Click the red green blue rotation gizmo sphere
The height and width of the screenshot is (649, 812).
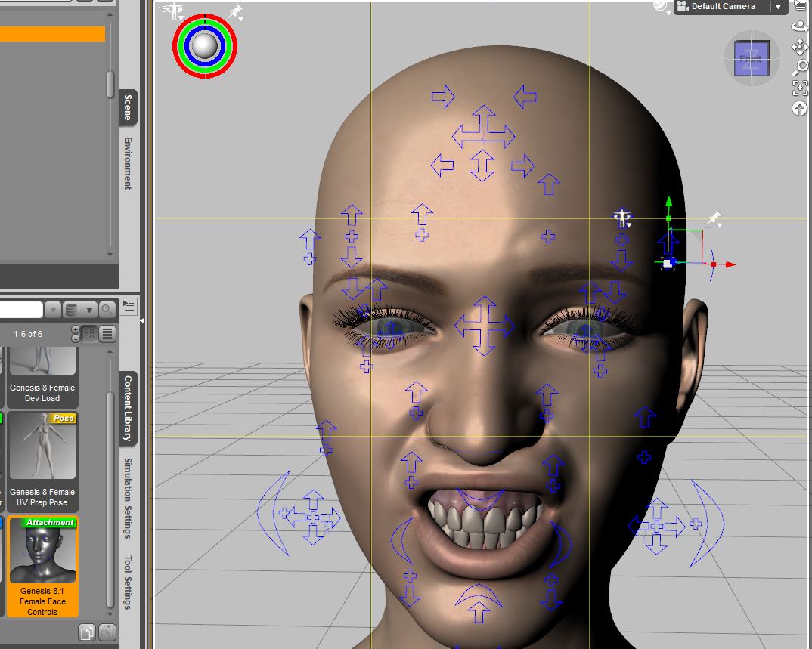[205, 46]
